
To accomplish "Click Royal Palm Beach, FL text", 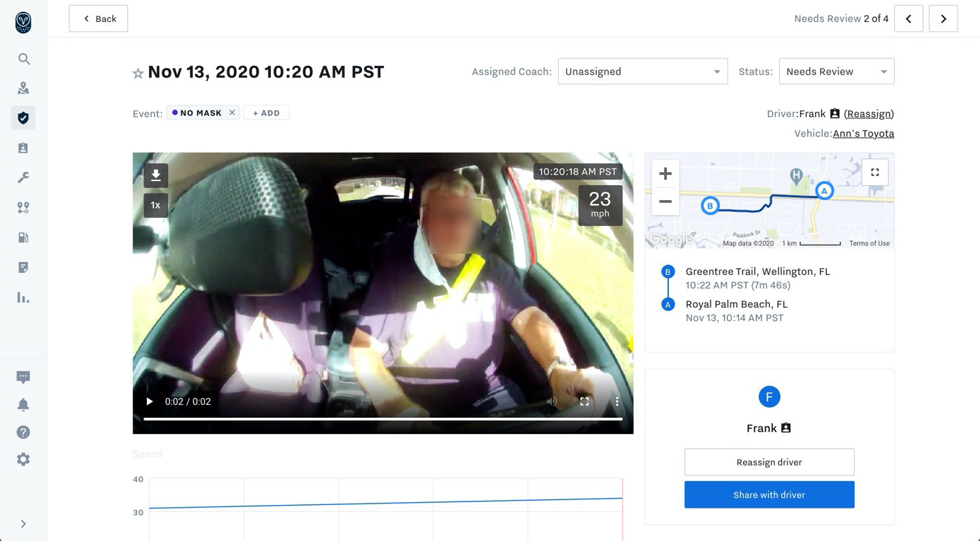I will pyautogui.click(x=736, y=304).
